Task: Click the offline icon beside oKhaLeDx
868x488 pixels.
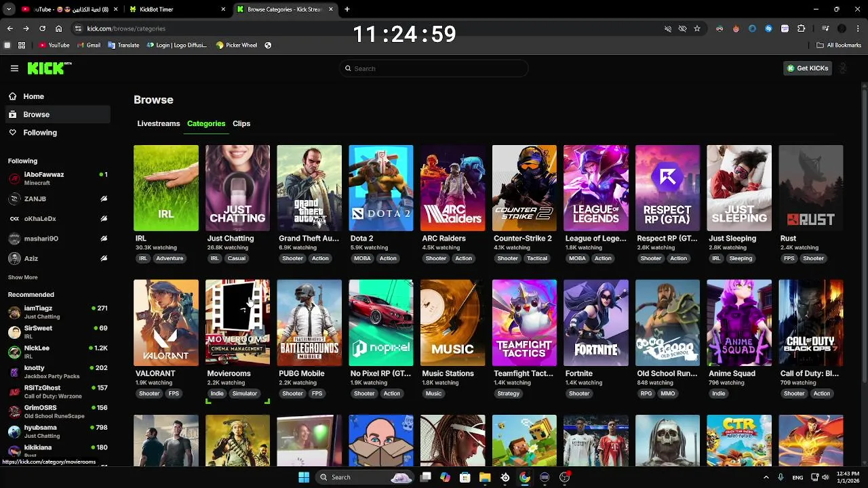Action: click(x=104, y=218)
